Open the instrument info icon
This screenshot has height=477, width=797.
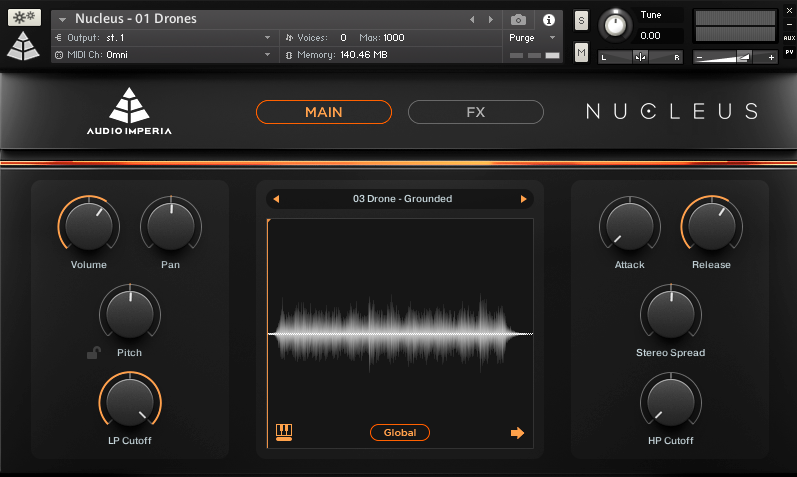coord(548,20)
